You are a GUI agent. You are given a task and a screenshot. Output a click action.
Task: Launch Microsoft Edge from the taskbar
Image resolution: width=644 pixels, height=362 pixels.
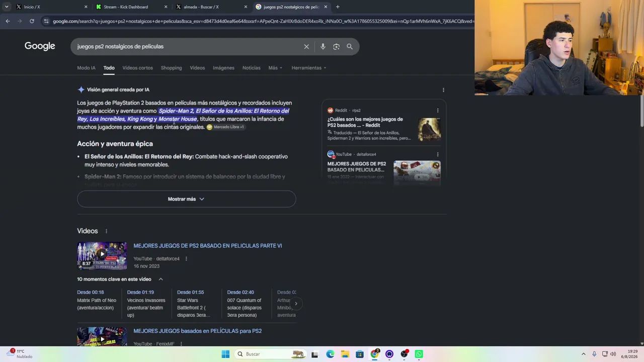(x=330, y=354)
